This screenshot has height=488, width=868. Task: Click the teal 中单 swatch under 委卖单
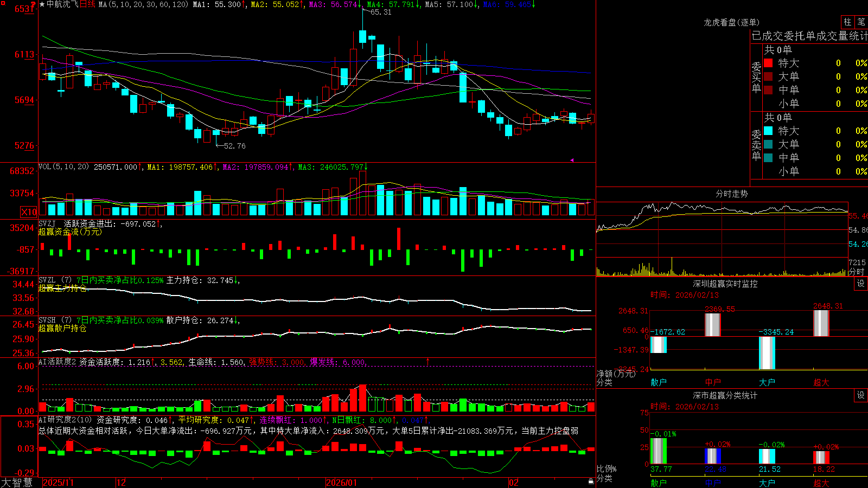pos(768,158)
